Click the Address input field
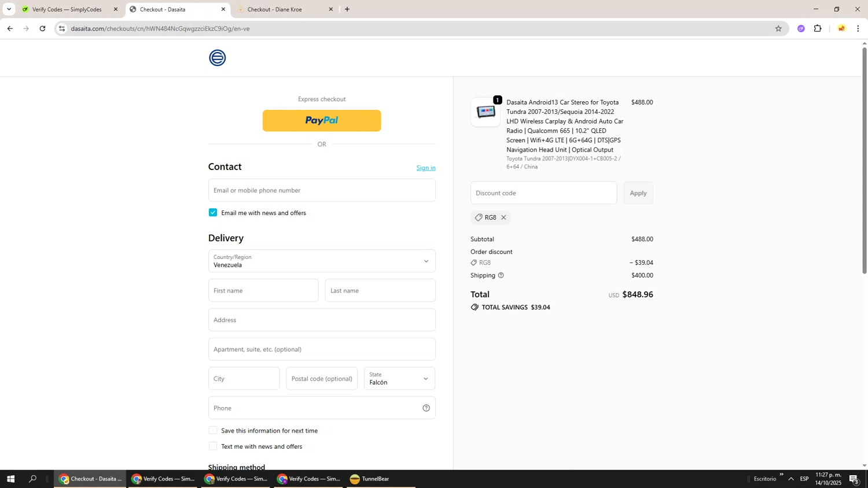The height and width of the screenshot is (488, 868). click(x=322, y=320)
